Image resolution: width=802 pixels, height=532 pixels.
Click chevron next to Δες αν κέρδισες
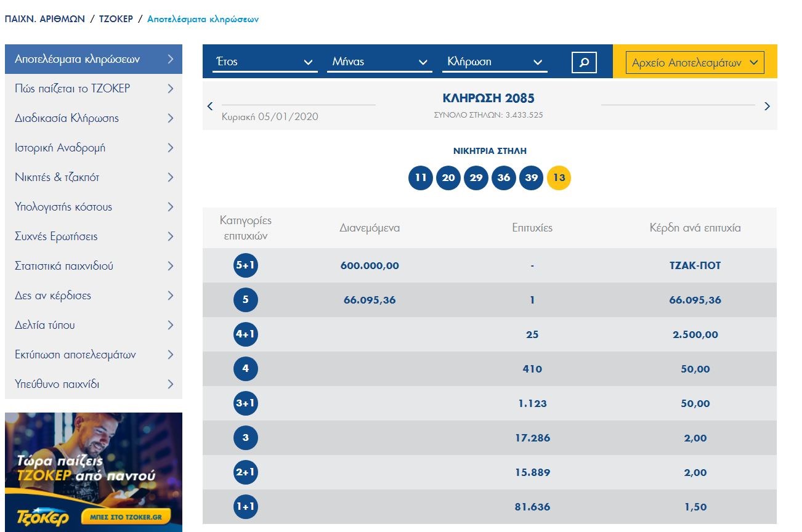tap(171, 296)
